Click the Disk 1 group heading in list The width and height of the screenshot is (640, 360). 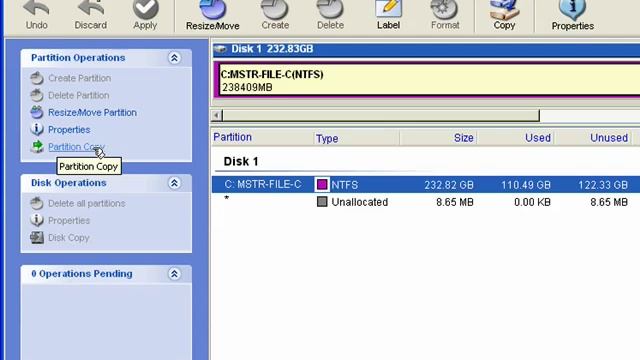(241, 161)
